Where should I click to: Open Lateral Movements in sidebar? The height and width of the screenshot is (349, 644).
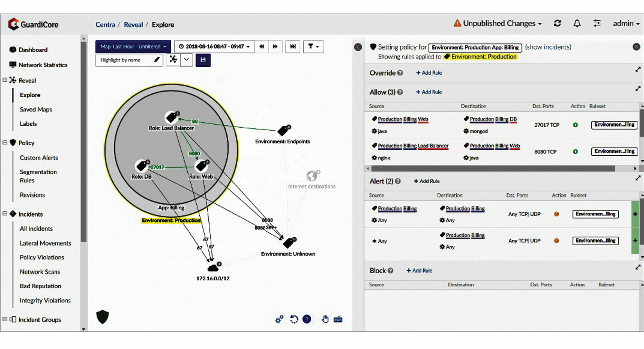pos(45,243)
